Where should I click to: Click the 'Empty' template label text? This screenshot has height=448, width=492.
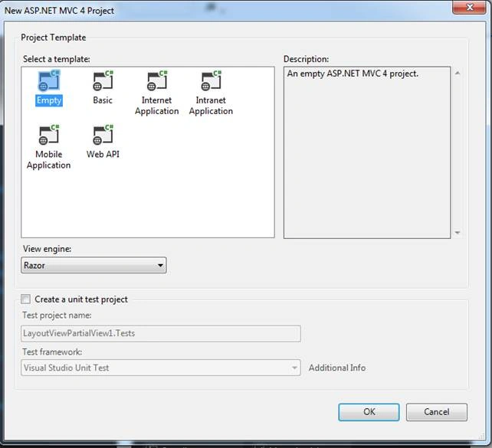coord(49,100)
